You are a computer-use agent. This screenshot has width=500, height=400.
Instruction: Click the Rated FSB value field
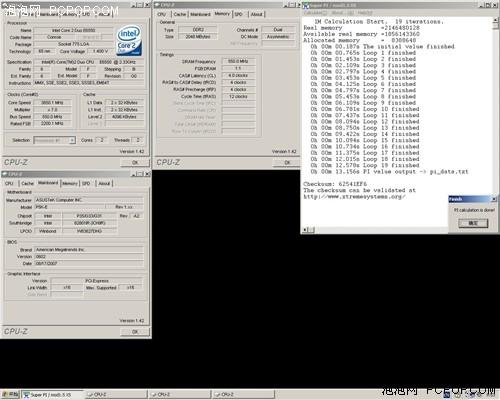52,123
